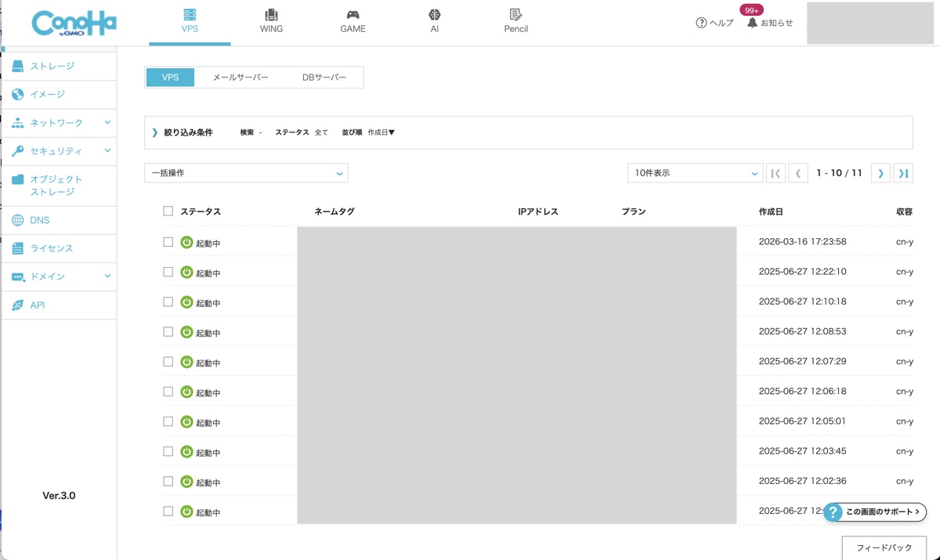Click the ヘルプ help icon
This screenshot has height=560, width=940.
[x=701, y=23]
